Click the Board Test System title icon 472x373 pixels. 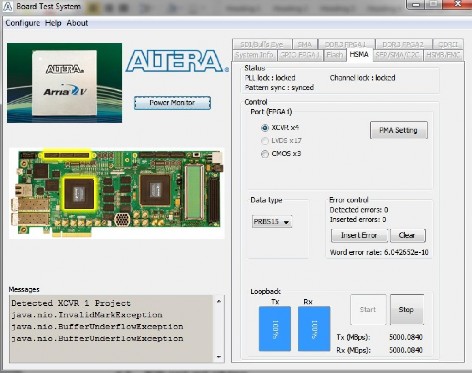pyautogui.click(x=7, y=6)
